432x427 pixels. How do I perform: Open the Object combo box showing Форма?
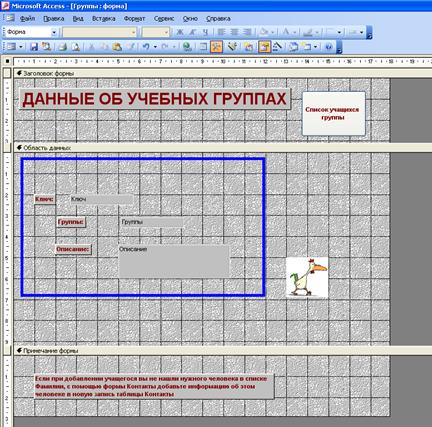pos(31,32)
